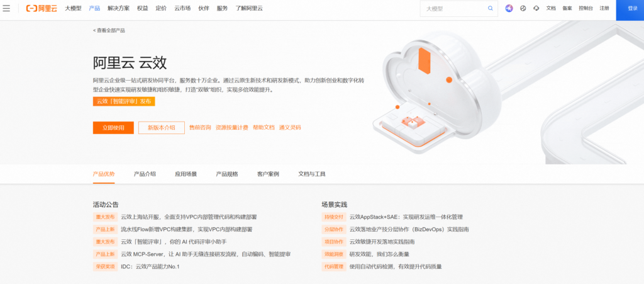
Task: Open the 大模型 nav item
Action: [73, 8]
